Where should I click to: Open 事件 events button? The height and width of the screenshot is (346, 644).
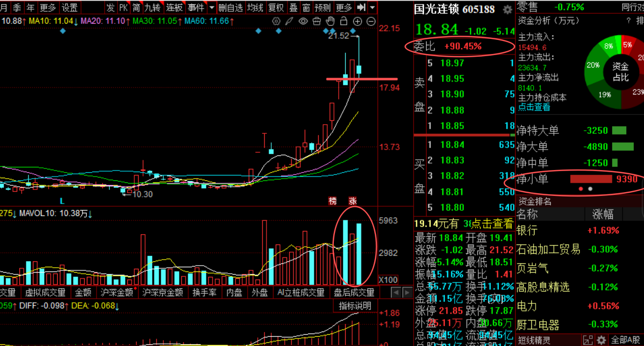pos(196,8)
